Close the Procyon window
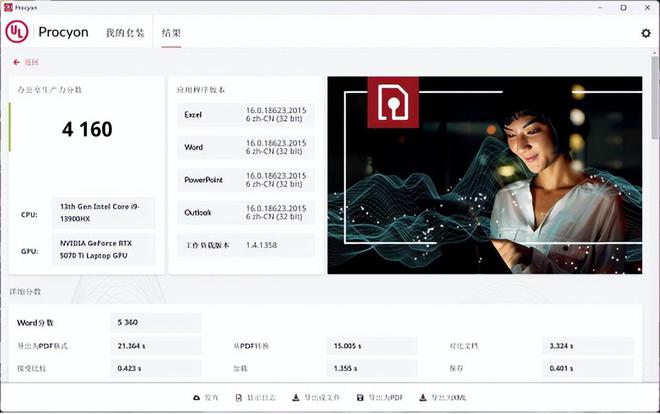This screenshot has height=414, width=660. click(x=648, y=8)
